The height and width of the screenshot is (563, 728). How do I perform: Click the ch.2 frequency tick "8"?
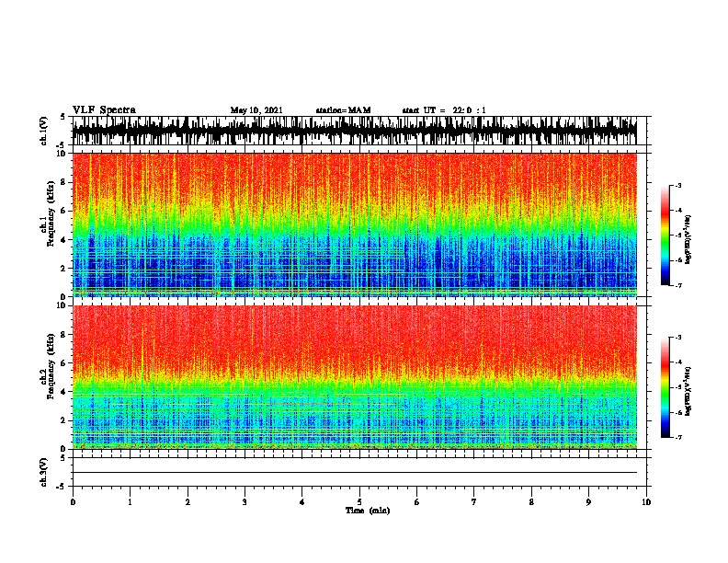click(63, 335)
